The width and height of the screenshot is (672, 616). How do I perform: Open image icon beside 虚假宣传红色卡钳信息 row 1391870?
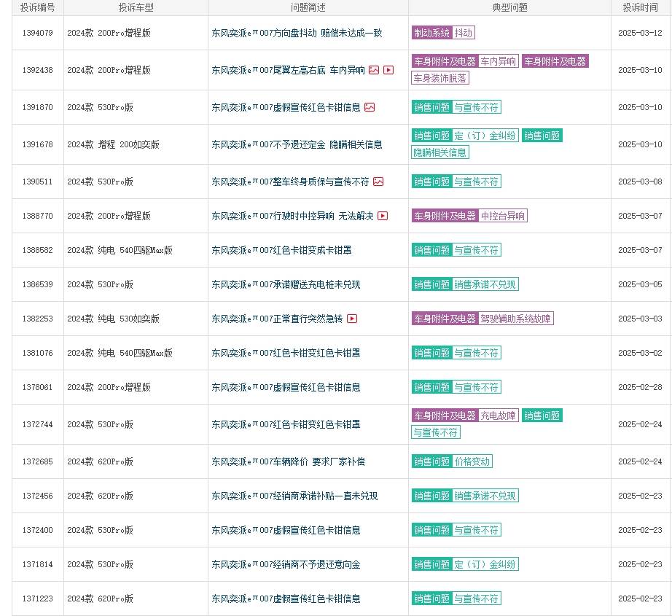370,107
